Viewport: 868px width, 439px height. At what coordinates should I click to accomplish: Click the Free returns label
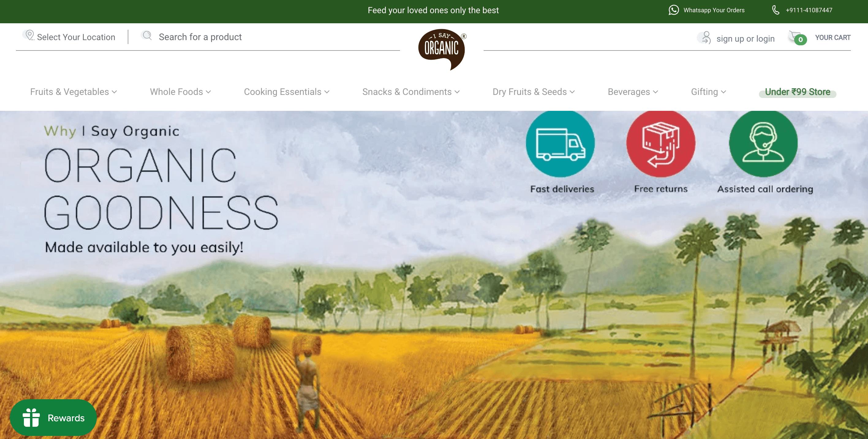coord(661,189)
